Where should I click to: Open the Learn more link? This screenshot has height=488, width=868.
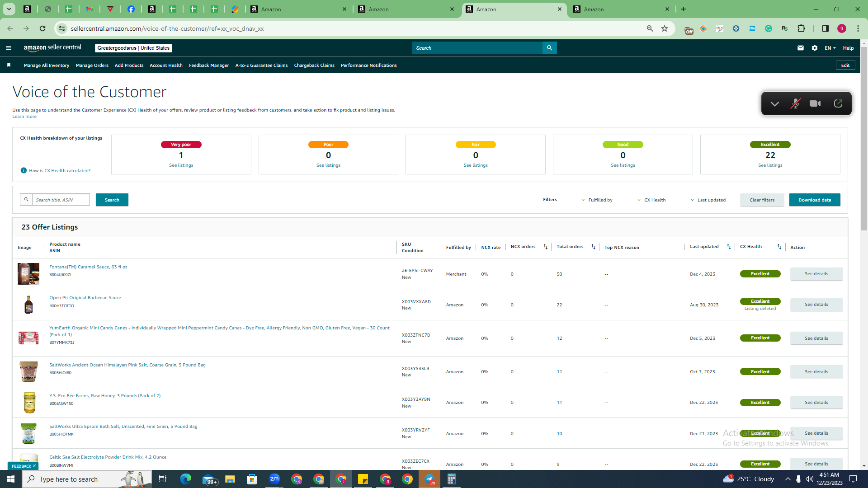(24, 117)
